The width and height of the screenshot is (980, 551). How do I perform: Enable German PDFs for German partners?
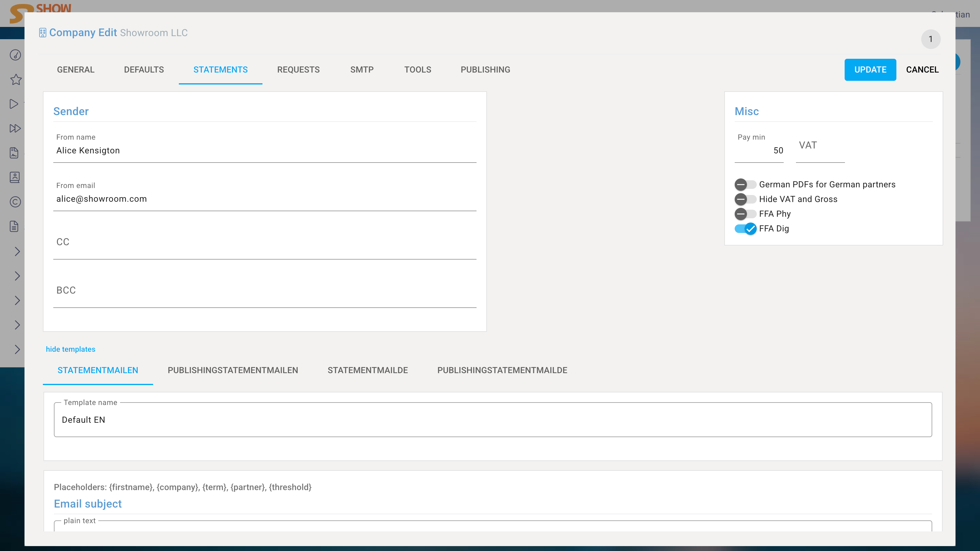pyautogui.click(x=745, y=185)
